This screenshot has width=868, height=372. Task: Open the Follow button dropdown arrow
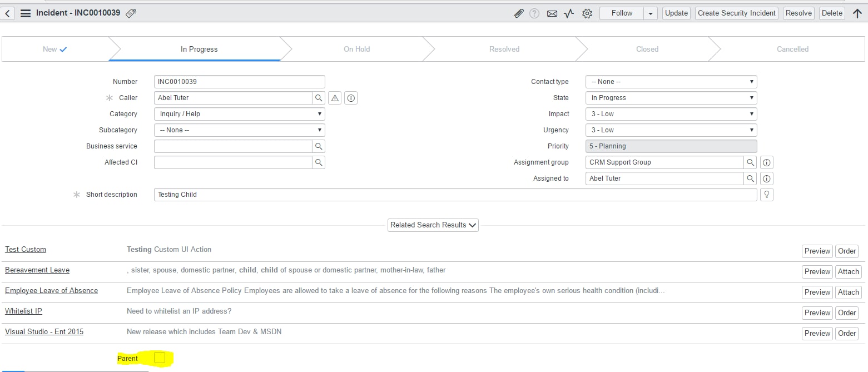(x=651, y=13)
